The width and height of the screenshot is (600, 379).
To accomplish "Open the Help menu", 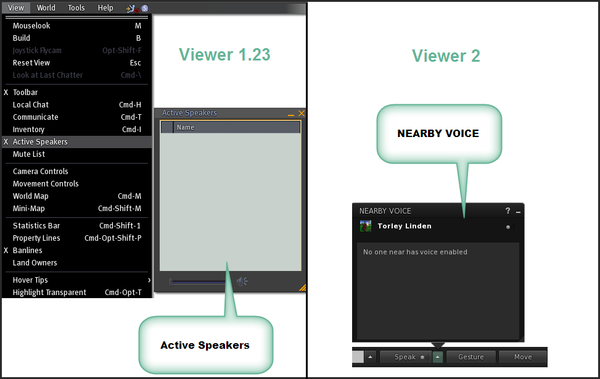I will click(105, 8).
